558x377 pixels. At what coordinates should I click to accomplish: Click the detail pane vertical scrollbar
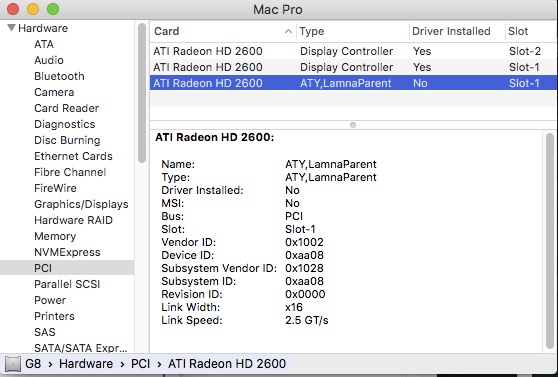coord(550,241)
